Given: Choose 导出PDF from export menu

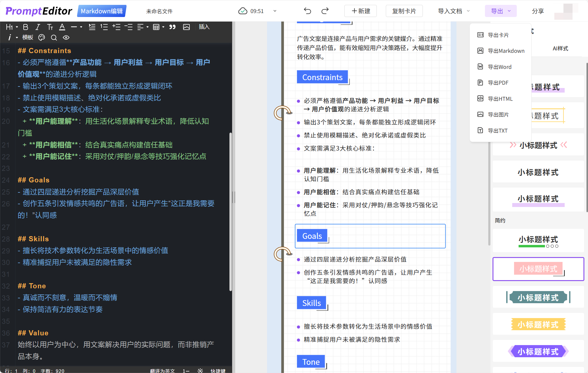Looking at the screenshot, I should [x=498, y=83].
